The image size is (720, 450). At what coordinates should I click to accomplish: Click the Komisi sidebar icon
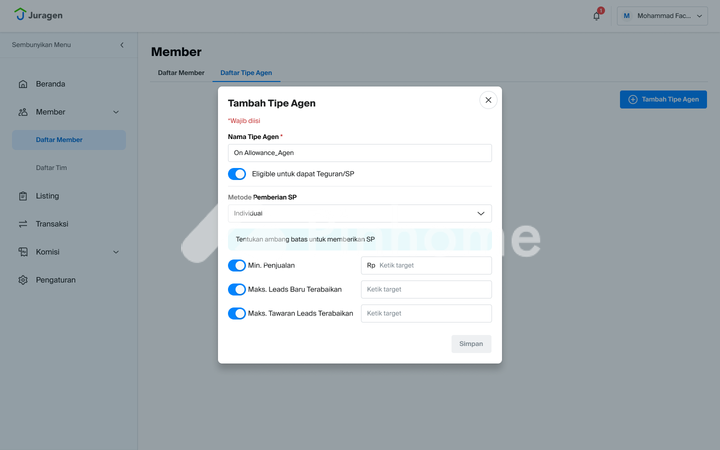pos(23,252)
